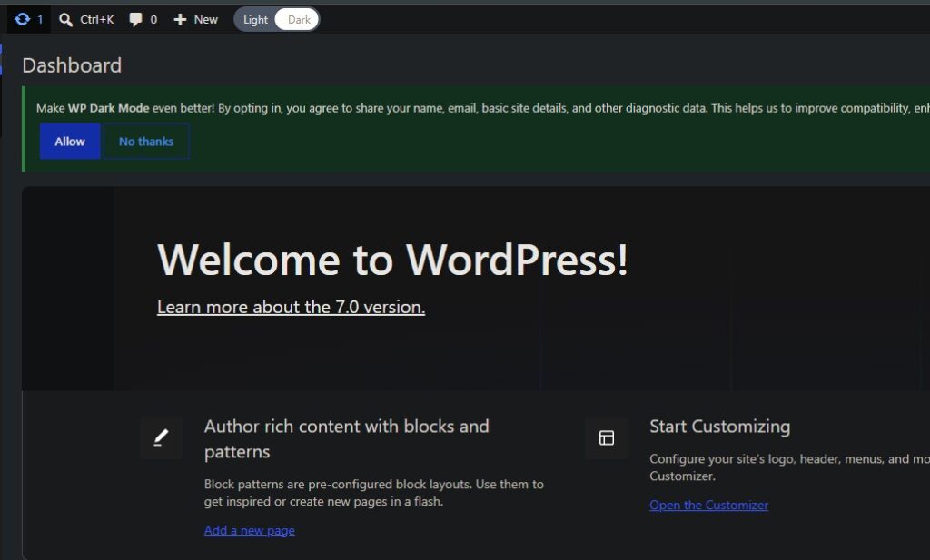Click the No thanks button

coord(146,141)
